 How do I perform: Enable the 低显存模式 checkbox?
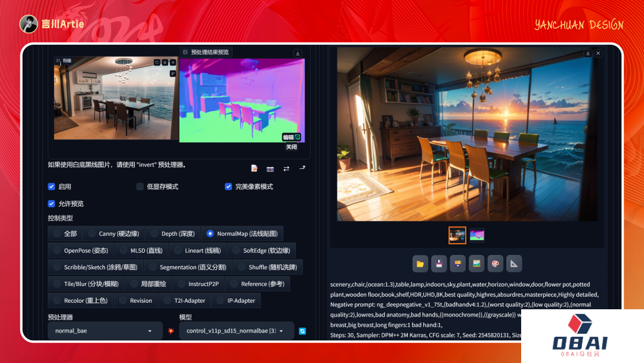point(140,187)
